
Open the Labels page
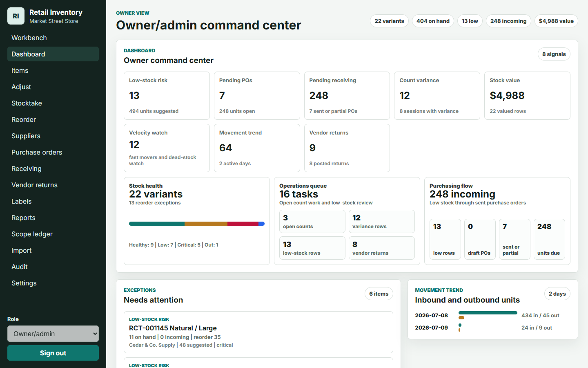pos(53,201)
